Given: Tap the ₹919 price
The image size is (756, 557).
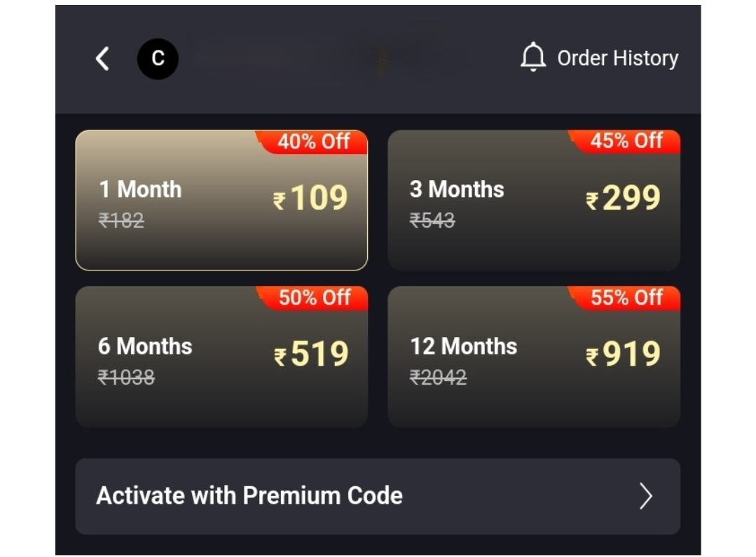Looking at the screenshot, I should pos(624,355).
